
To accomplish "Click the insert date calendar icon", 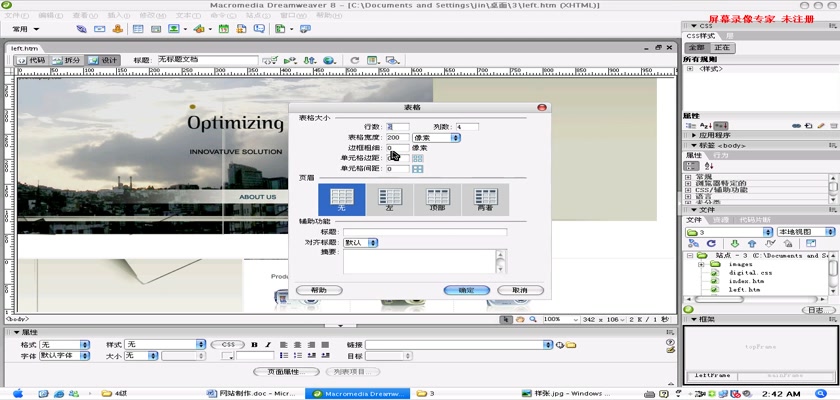I will (x=224, y=29).
